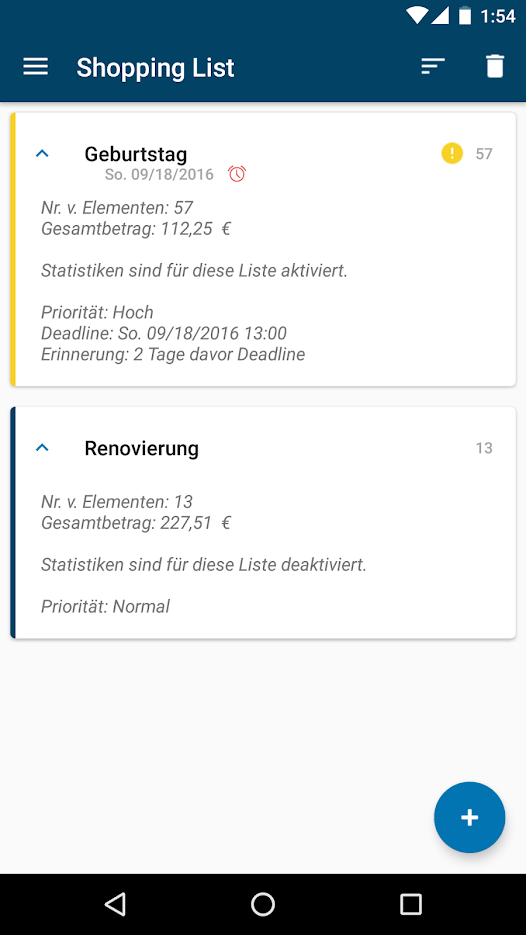This screenshot has width=526, height=935.
Task: Open the Renovierung list title
Action: coord(141,448)
